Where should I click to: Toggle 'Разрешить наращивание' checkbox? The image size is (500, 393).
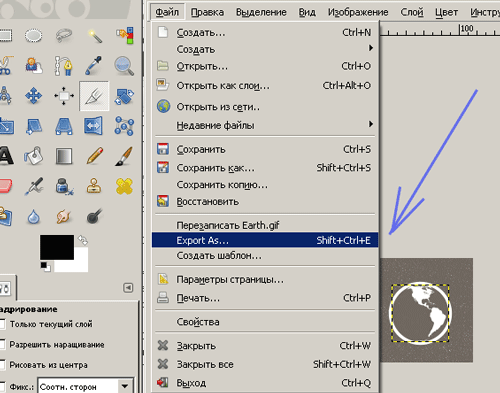point(3,344)
